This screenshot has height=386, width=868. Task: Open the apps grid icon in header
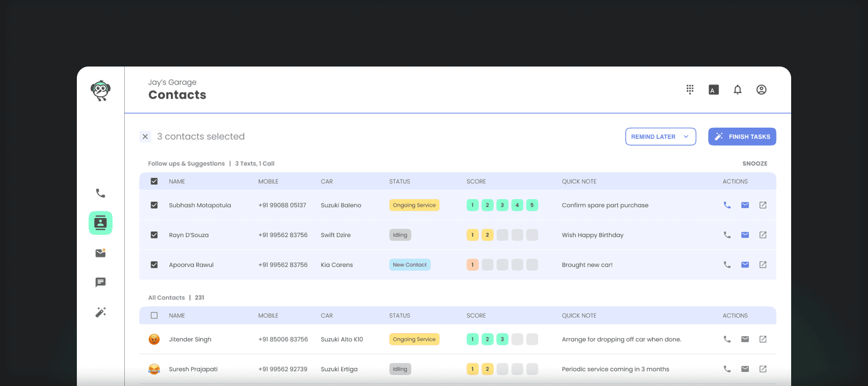point(690,90)
